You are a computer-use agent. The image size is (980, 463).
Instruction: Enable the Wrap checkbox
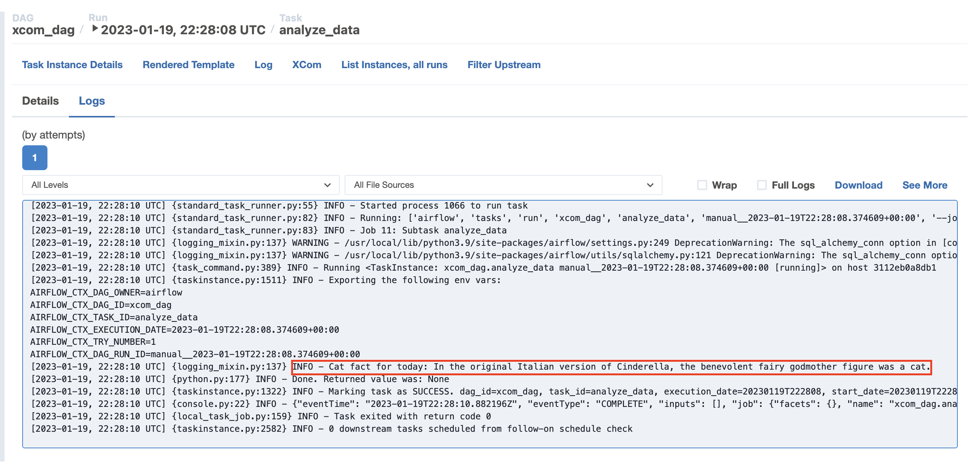(702, 185)
